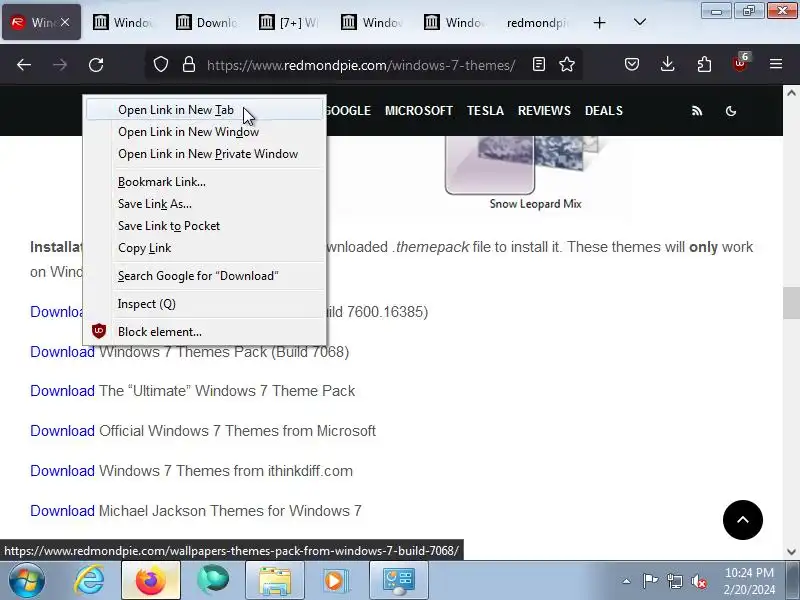Click the site security padlock icon
Viewport: 800px width, 600px height.
189,64
